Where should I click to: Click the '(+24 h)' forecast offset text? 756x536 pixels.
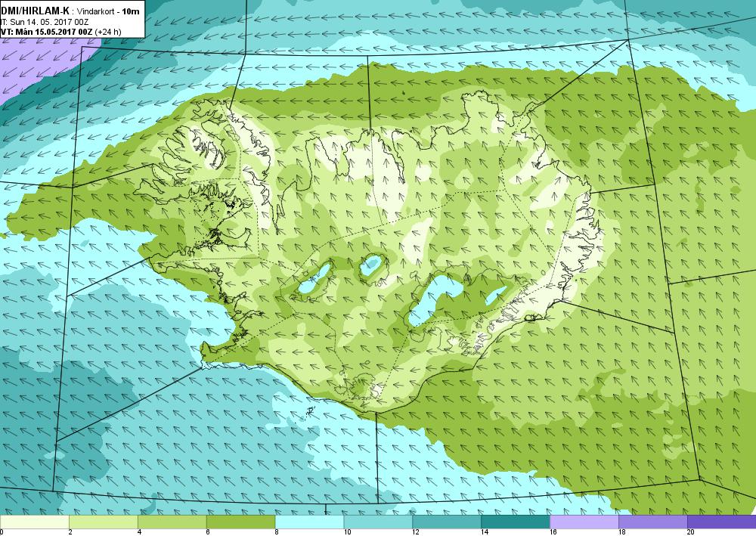108,32
